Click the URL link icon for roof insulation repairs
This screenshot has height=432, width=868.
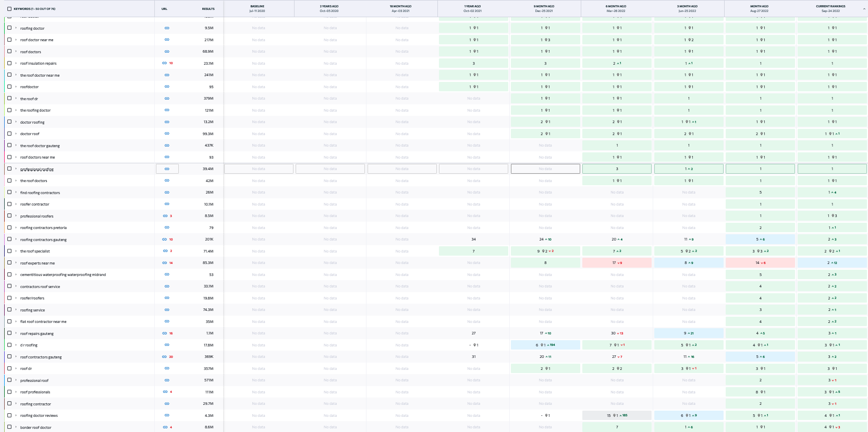pyautogui.click(x=165, y=63)
